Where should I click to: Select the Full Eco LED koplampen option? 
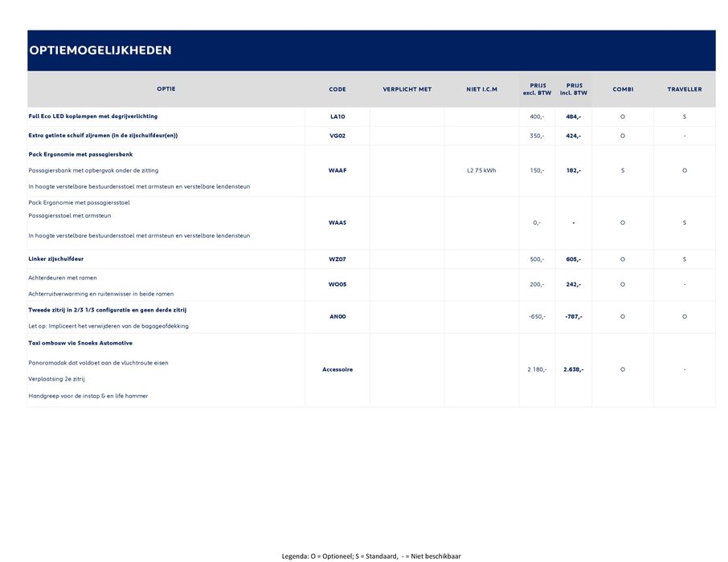[93, 116]
